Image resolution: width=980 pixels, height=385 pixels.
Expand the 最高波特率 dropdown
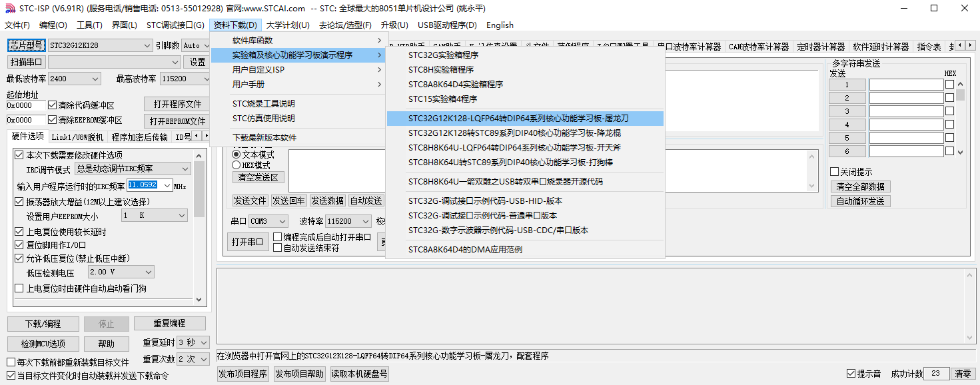tap(185, 79)
